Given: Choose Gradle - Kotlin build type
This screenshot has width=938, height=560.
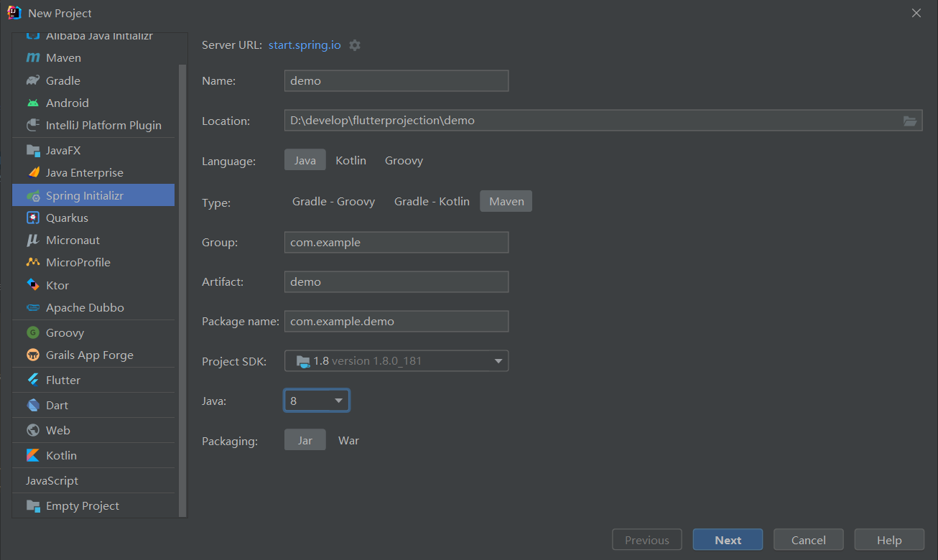Looking at the screenshot, I should pyautogui.click(x=432, y=202).
